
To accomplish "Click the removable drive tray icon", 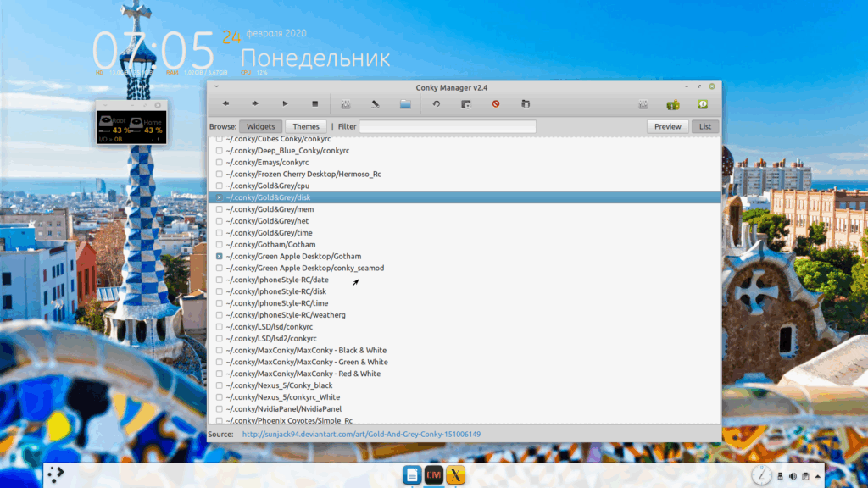I will point(780,476).
